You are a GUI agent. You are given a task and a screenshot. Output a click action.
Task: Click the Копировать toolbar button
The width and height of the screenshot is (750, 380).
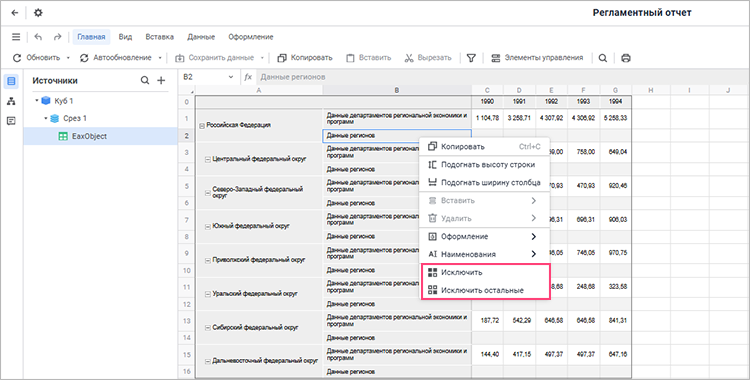[305, 58]
